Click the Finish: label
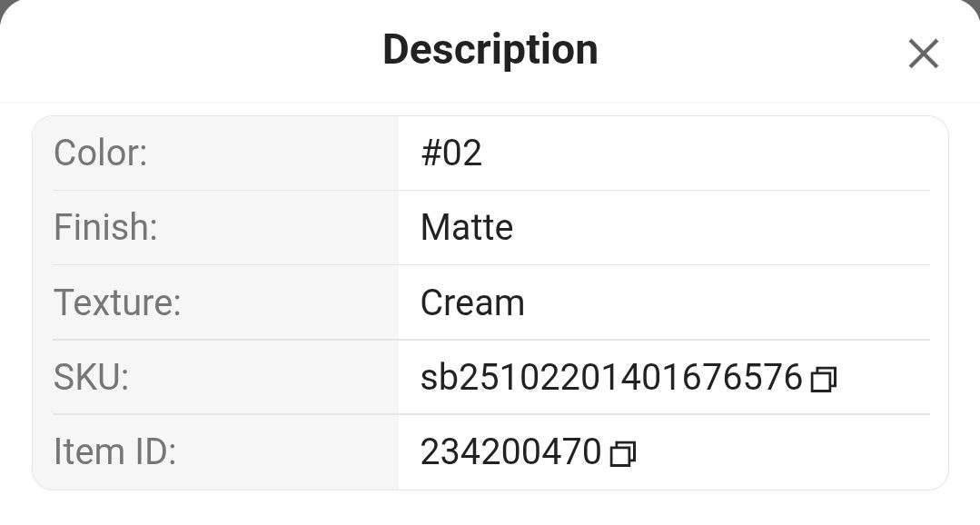The height and width of the screenshot is (525, 980). point(105,228)
